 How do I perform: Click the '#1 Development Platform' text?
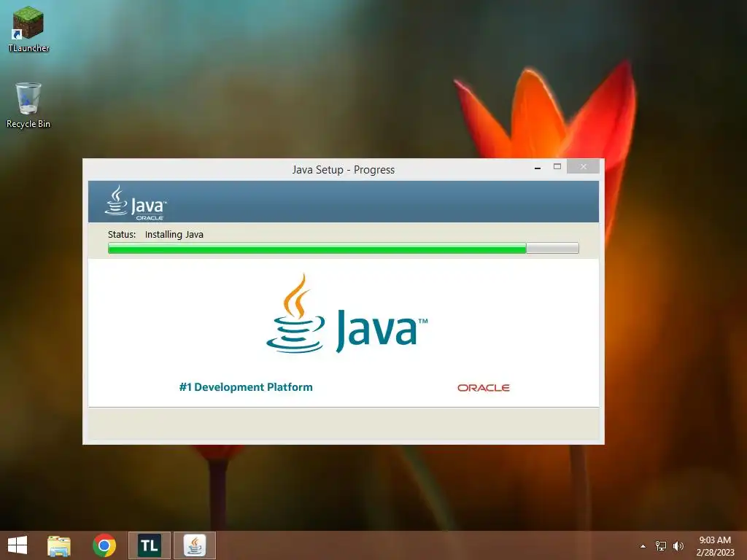pyautogui.click(x=246, y=387)
